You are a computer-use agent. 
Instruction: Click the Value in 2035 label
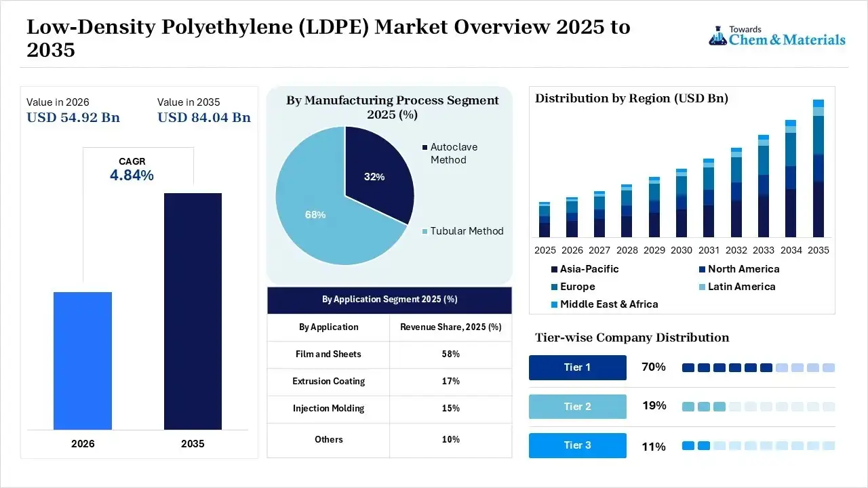189,102
